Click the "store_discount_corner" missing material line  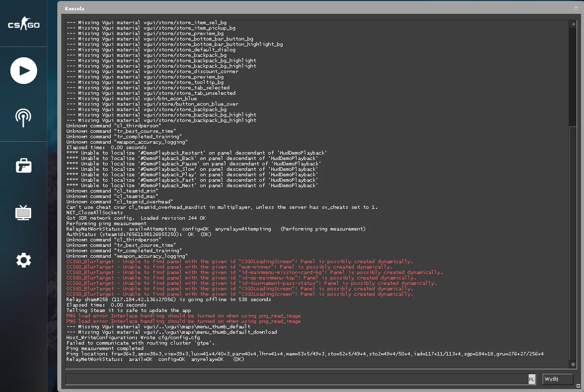click(x=152, y=72)
